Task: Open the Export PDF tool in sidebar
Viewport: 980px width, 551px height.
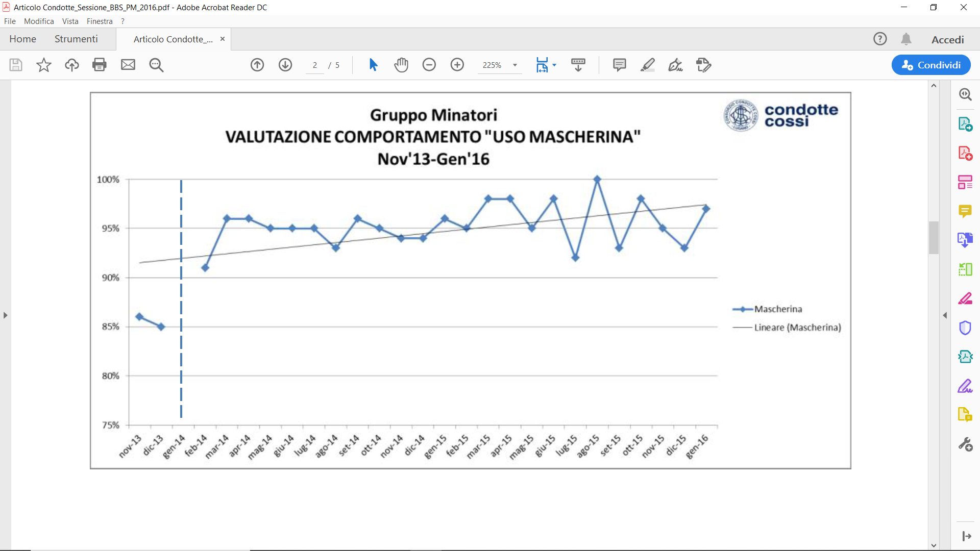Action: (x=965, y=124)
